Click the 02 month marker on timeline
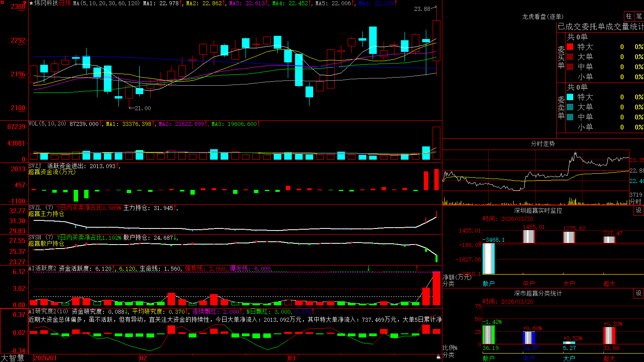 point(143,358)
